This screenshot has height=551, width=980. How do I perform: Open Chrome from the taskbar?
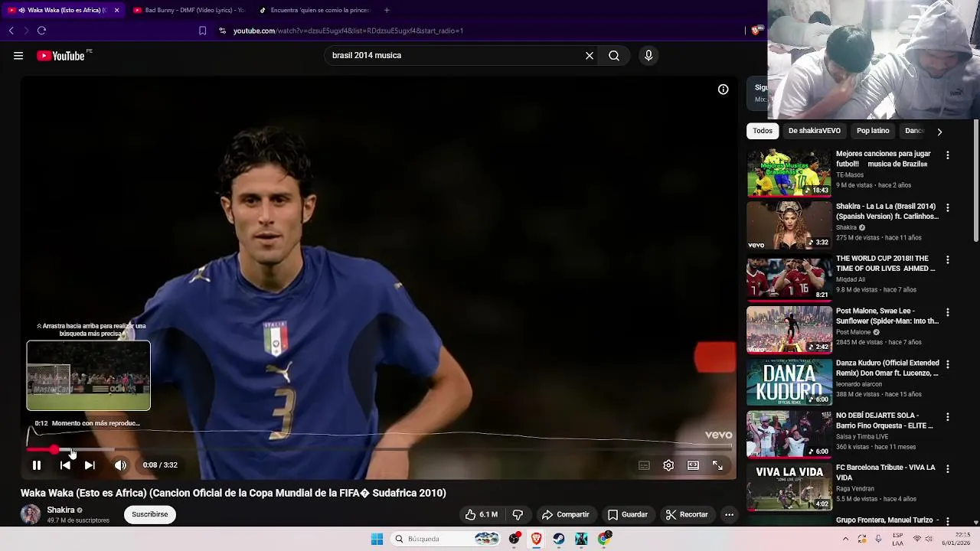tap(604, 539)
